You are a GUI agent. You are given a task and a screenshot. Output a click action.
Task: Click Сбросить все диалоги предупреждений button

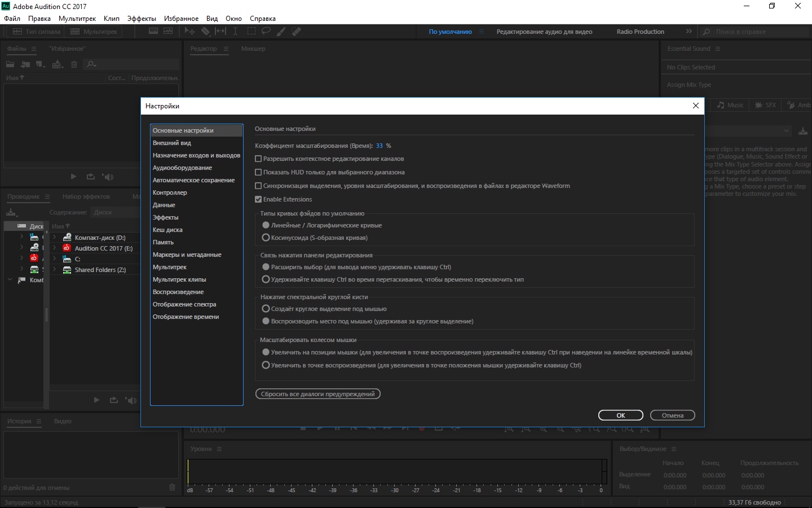click(x=317, y=394)
